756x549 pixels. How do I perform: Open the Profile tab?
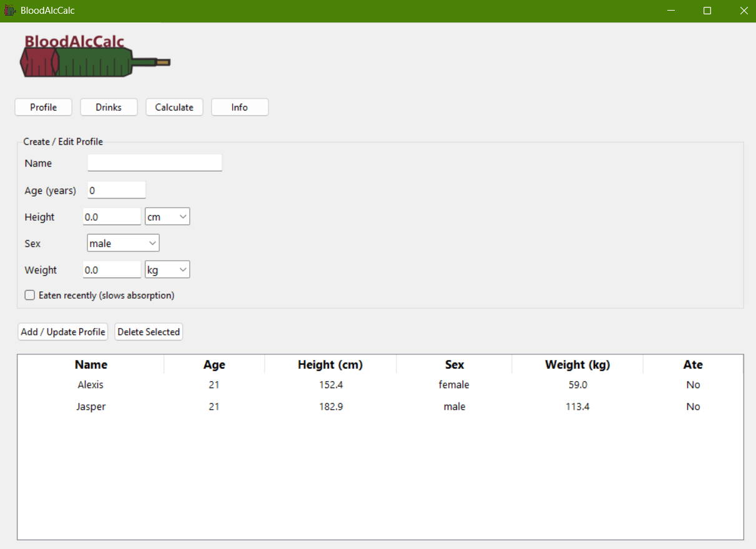pyautogui.click(x=44, y=107)
